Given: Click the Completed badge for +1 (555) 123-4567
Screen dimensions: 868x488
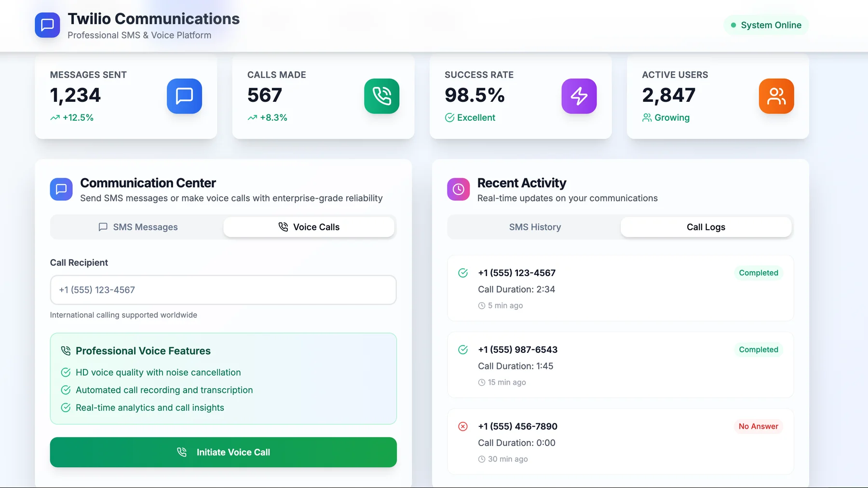Looking at the screenshot, I should tap(759, 273).
